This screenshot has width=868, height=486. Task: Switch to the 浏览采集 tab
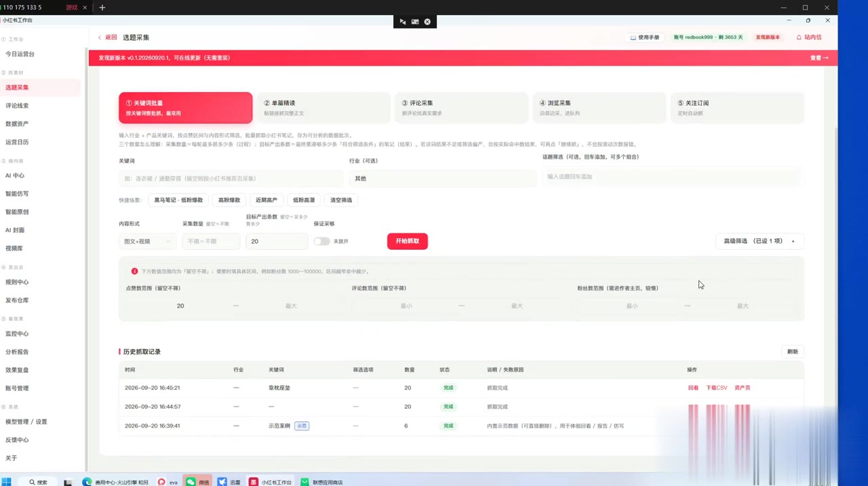(599, 108)
